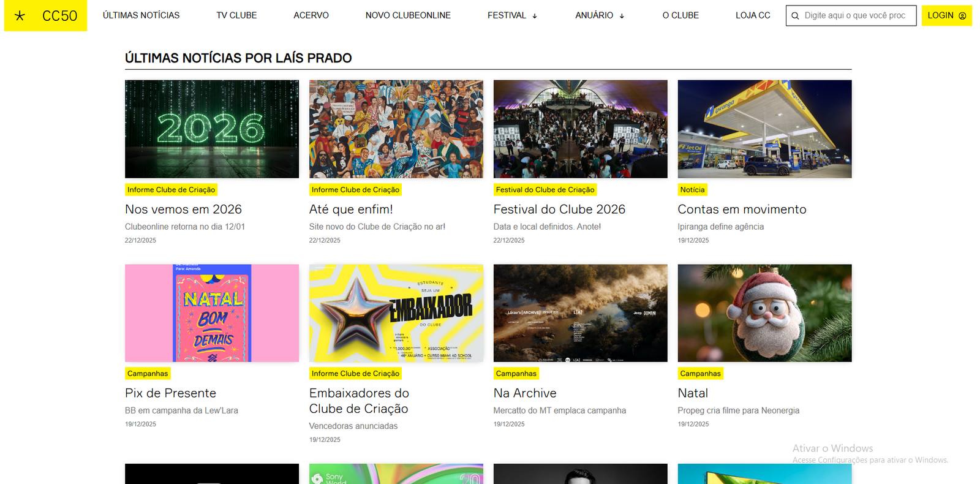Open the Ipiranga gas station thumbnail
This screenshot has width=980, height=484.
pyautogui.click(x=764, y=129)
